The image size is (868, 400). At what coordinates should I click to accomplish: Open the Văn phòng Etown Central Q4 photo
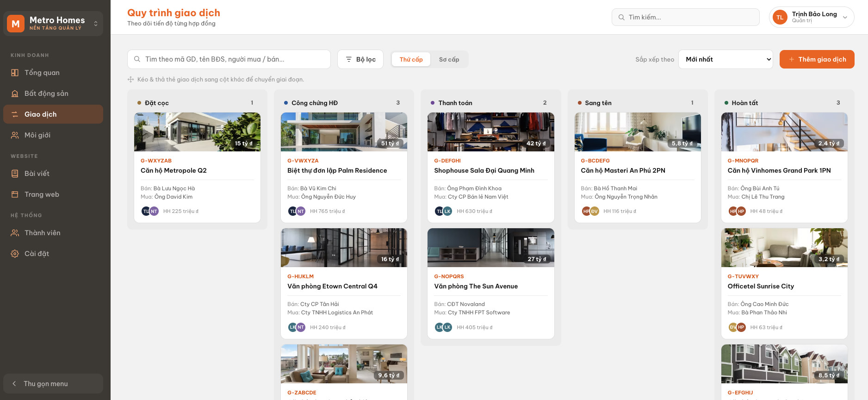(x=344, y=248)
